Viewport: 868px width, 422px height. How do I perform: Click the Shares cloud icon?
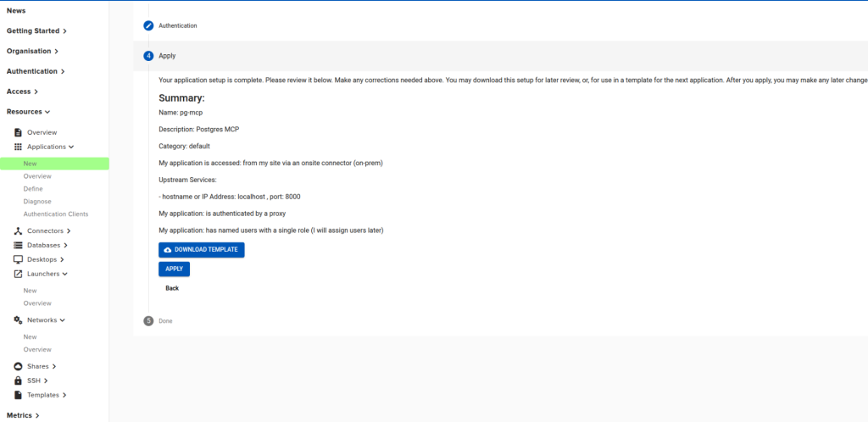point(18,367)
